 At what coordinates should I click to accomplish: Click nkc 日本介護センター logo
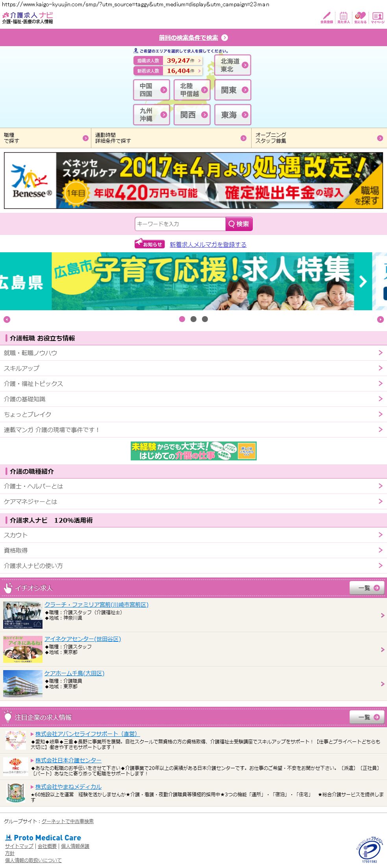coord(16,766)
